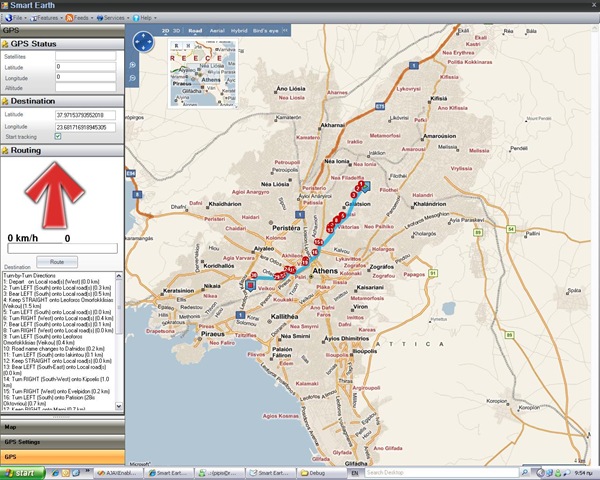
Task: Expand the File dropdown arrow
Action: tap(25, 18)
